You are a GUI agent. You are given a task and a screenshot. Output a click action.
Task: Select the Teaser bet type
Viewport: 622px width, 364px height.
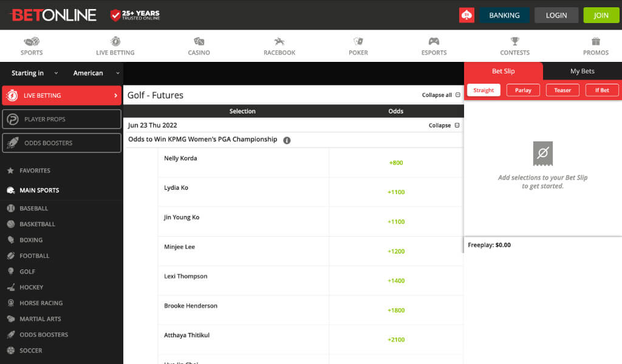coord(562,90)
